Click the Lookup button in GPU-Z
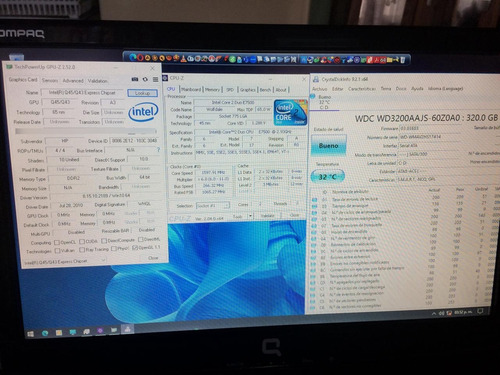 pos(142,93)
